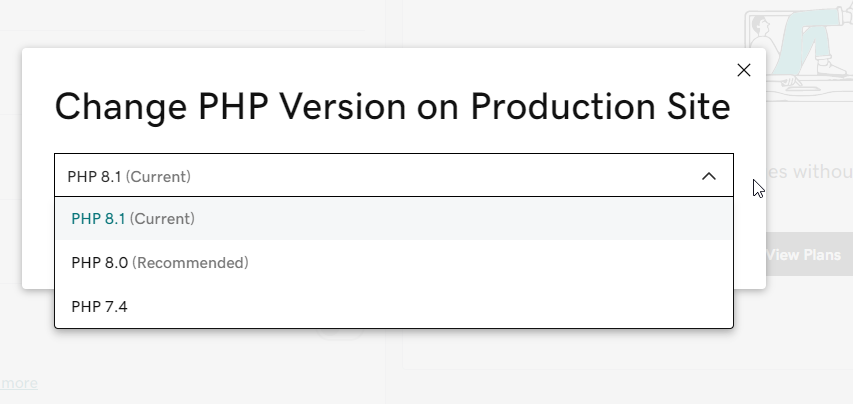Click the '(Current)' tag in the highlighted list row
The image size is (853, 404).
162,219
